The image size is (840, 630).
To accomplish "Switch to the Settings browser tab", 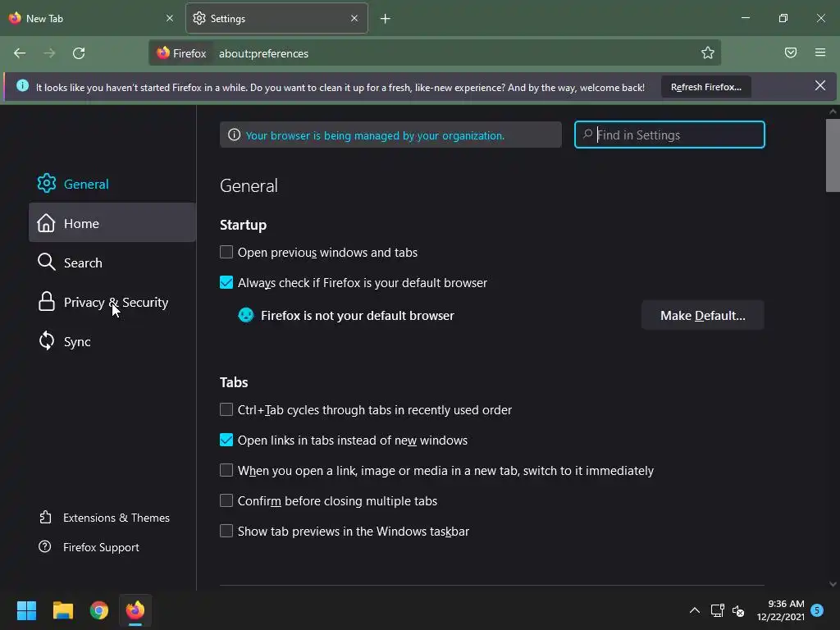I will coord(276,18).
